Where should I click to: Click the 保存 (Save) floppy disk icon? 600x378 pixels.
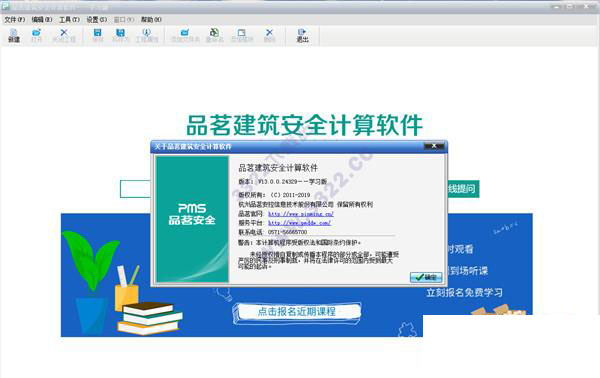[x=98, y=35]
